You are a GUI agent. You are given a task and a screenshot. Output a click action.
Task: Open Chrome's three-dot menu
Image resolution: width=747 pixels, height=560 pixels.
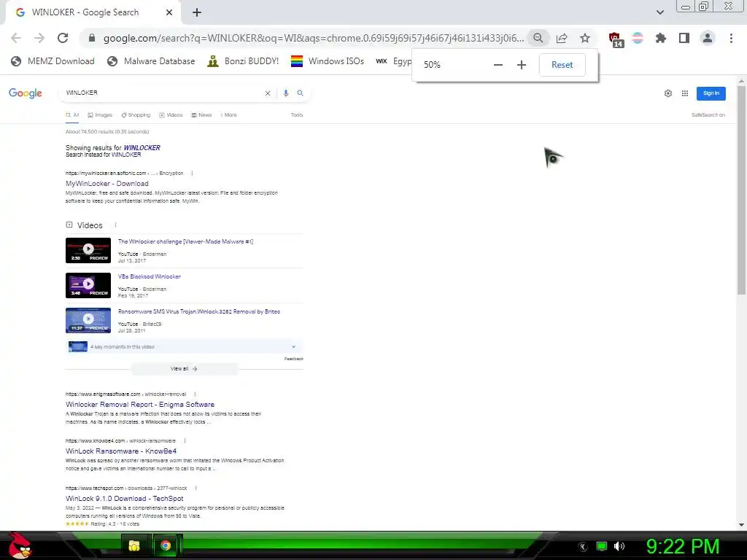click(x=731, y=38)
